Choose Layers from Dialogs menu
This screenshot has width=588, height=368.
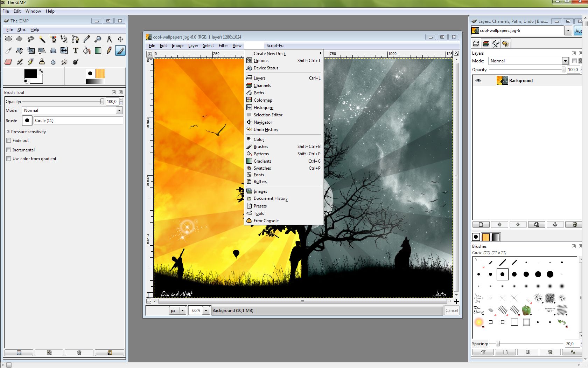pyautogui.click(x=284, y=78)
